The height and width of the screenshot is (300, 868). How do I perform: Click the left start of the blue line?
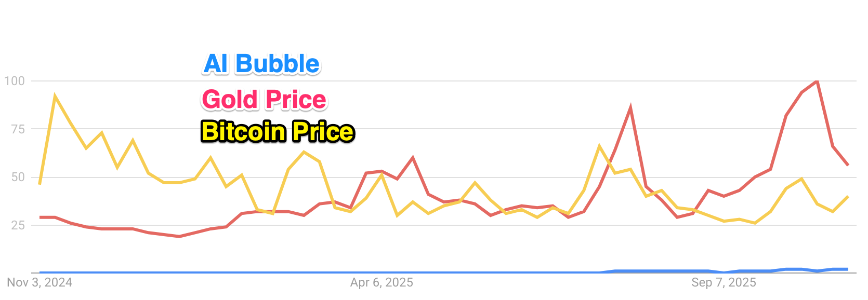40,272
